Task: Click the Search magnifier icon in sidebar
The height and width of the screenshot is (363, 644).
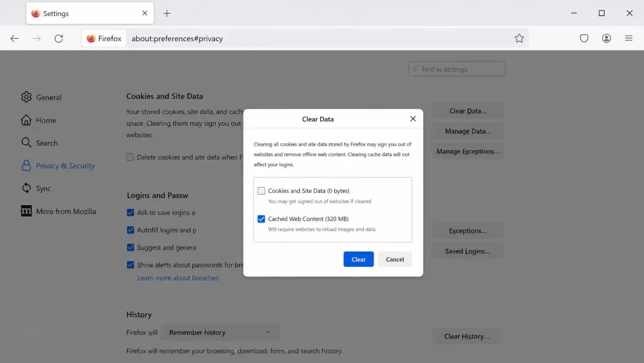Action: point(26,142)
